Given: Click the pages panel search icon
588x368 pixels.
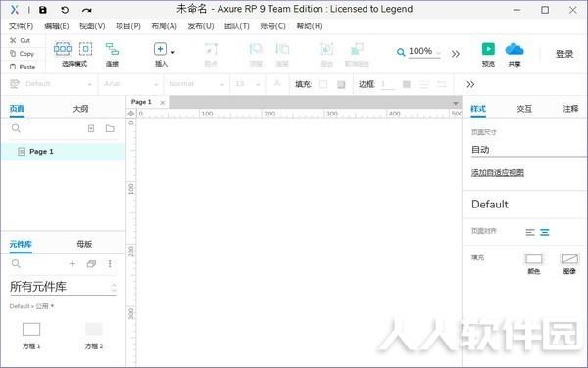Looking at the screenshot, I should (16, 128).
